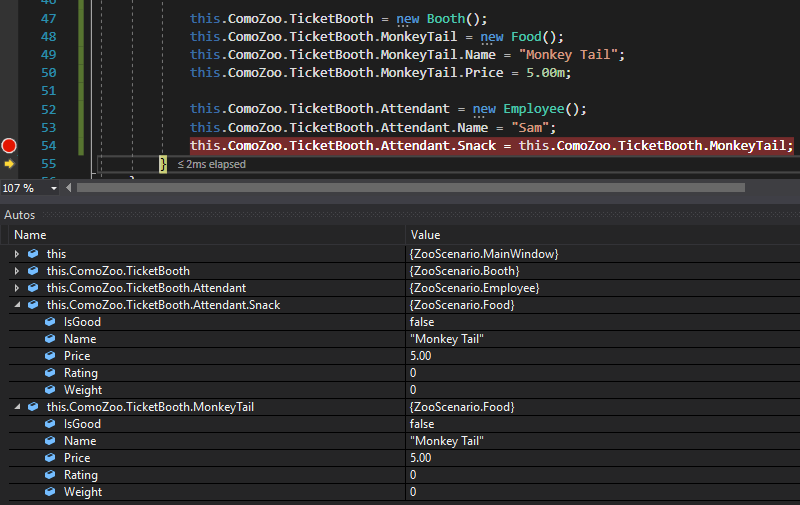Viewport: 800px width, 505px height.
Task: Click the Autos panel title
Action: (x=22, y=215)
